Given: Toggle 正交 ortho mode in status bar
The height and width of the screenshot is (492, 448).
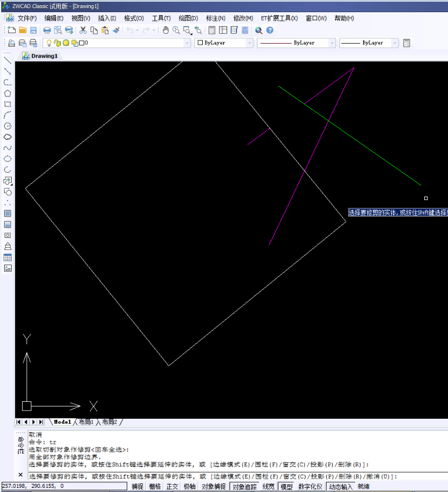Looking at the screenshot, I should (173, 486).
